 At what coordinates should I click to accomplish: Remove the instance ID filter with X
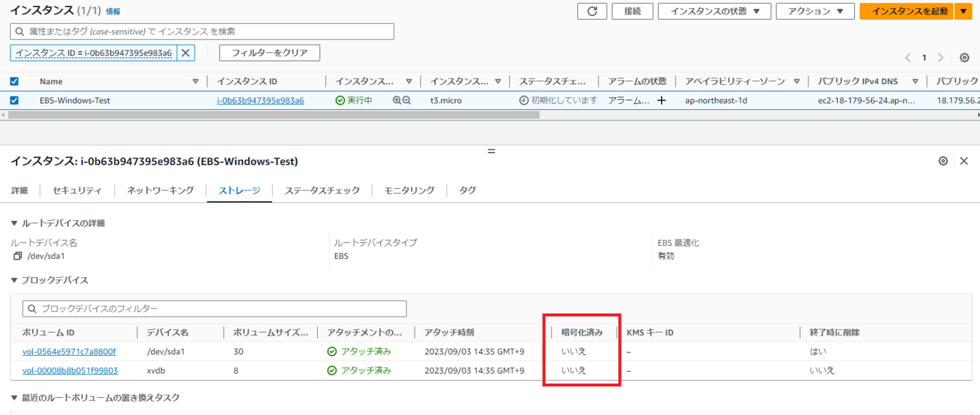pyautogui.click(x=186, y=53)
